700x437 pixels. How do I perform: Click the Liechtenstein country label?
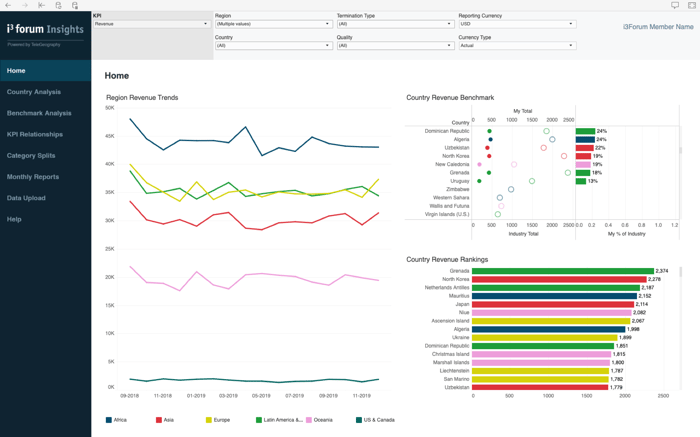tap(454, 371)
